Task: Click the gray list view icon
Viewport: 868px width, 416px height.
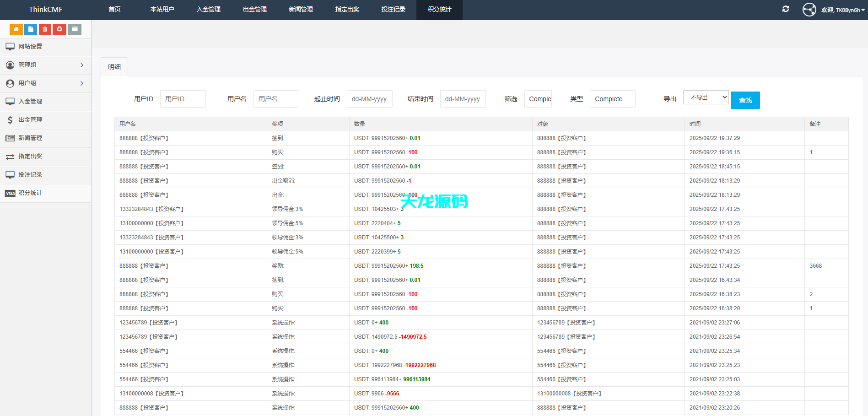Action: click(74, 29)
